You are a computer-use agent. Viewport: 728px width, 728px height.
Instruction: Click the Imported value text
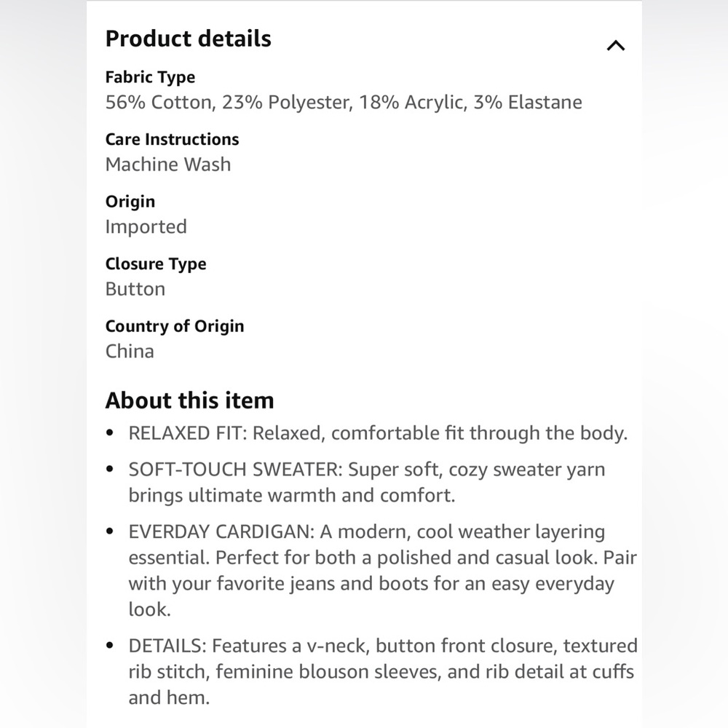(x=146, y=226)
